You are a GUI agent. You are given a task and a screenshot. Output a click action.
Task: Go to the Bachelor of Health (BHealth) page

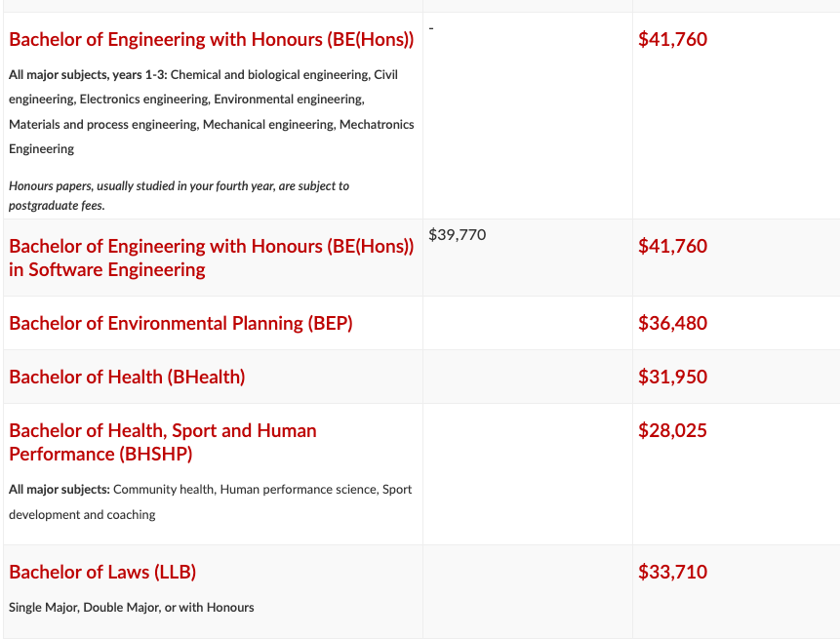point(127,378)
